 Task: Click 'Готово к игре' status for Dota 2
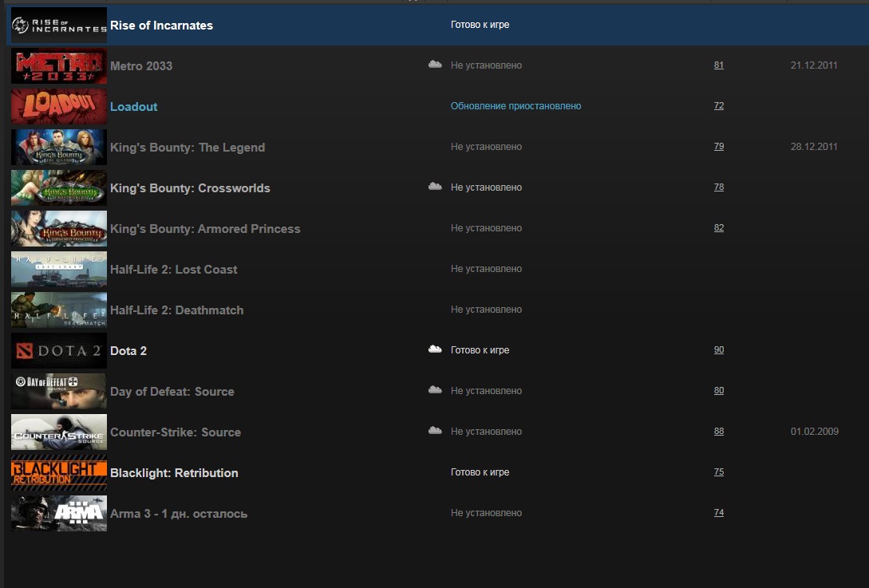480,349
